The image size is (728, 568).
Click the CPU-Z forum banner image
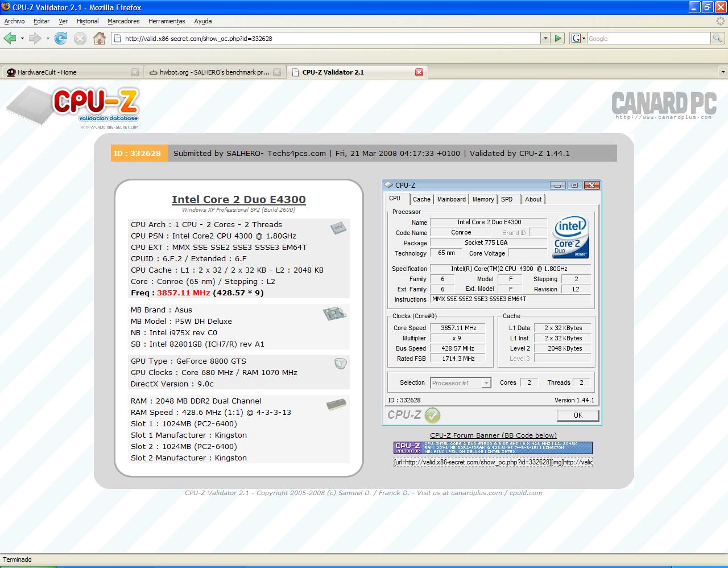tap(493, 448)
